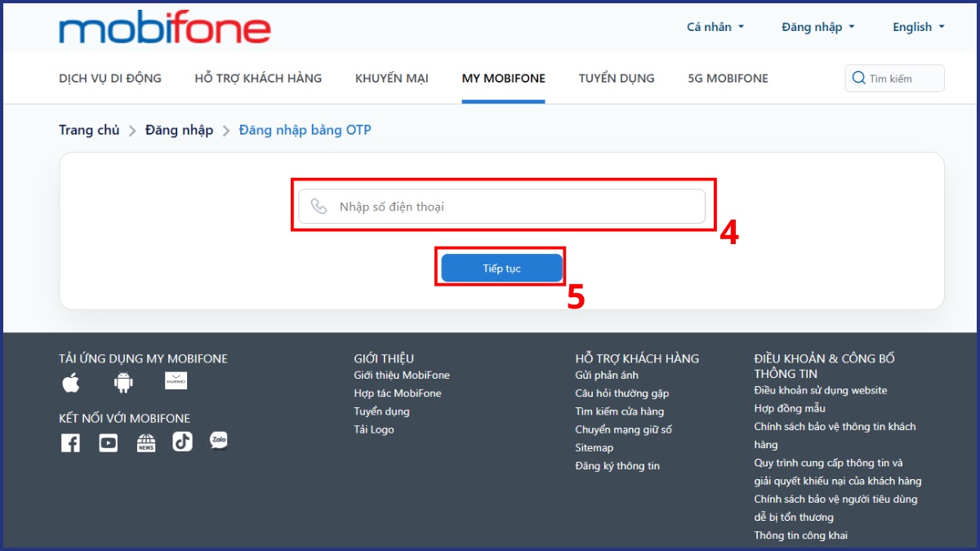Open the KHUYẾN MẠI menu
The height and width of the screenshot is (551, 980).
click(392, 78)
